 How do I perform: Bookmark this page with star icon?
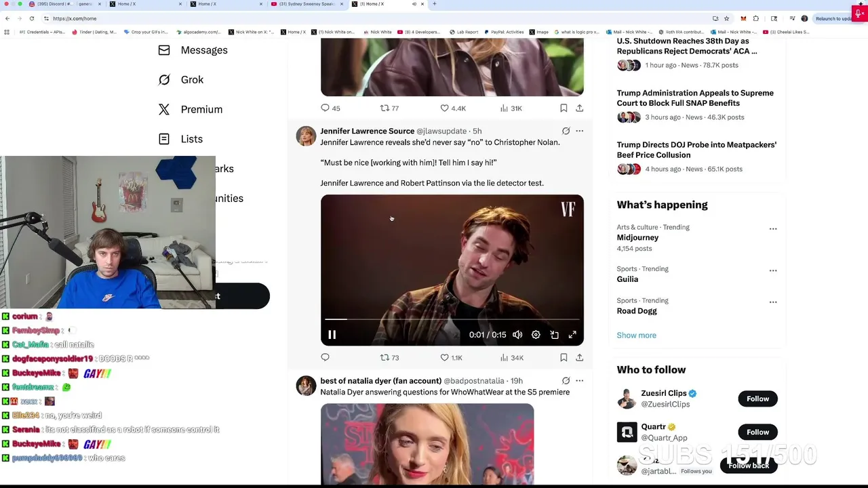click(726, 18)
